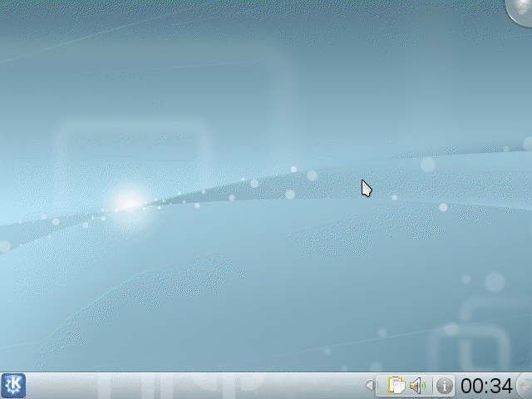
Task: Open the volume slider from speaker icon
Action: [417, 386]
